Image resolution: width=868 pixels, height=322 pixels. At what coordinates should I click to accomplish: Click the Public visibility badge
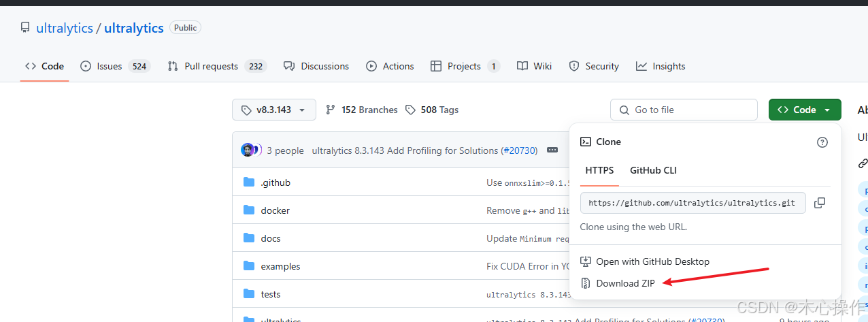coord(185,28)
